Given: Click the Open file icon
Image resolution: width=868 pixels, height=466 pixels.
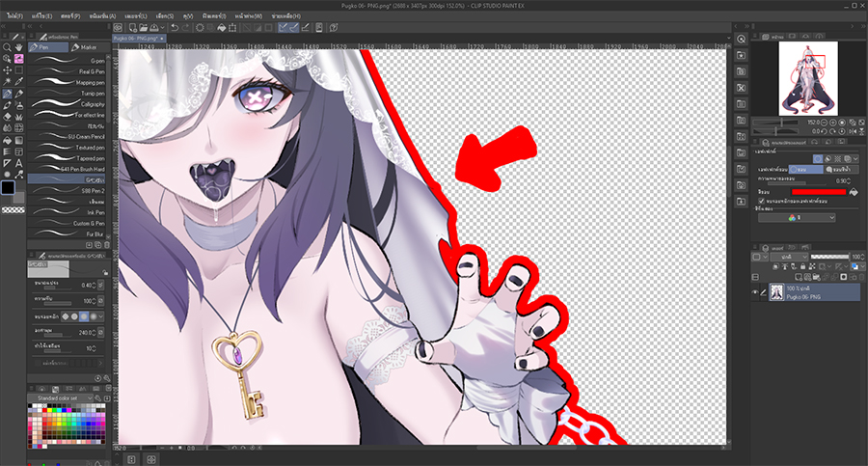Looking at the screenshot, I should coord(144,28).
